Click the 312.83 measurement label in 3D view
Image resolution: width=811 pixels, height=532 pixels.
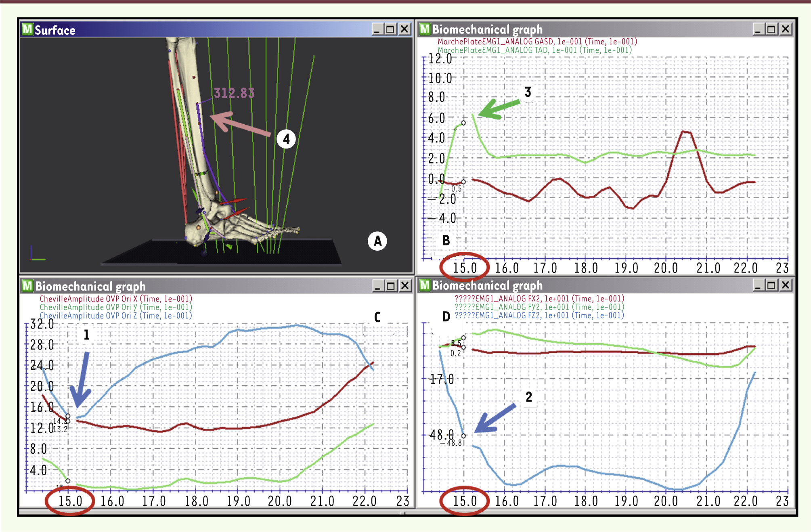pyautogui.click(x=234, y=93)
